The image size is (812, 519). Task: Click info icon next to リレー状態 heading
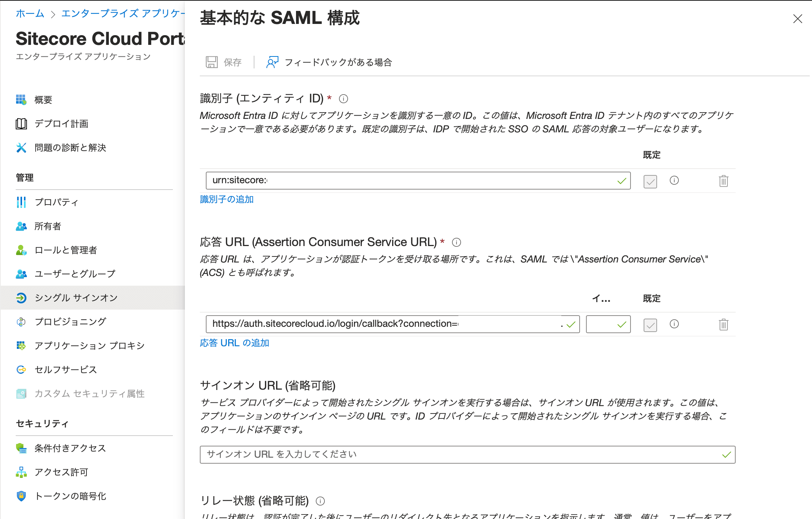(x=320, y=501)
